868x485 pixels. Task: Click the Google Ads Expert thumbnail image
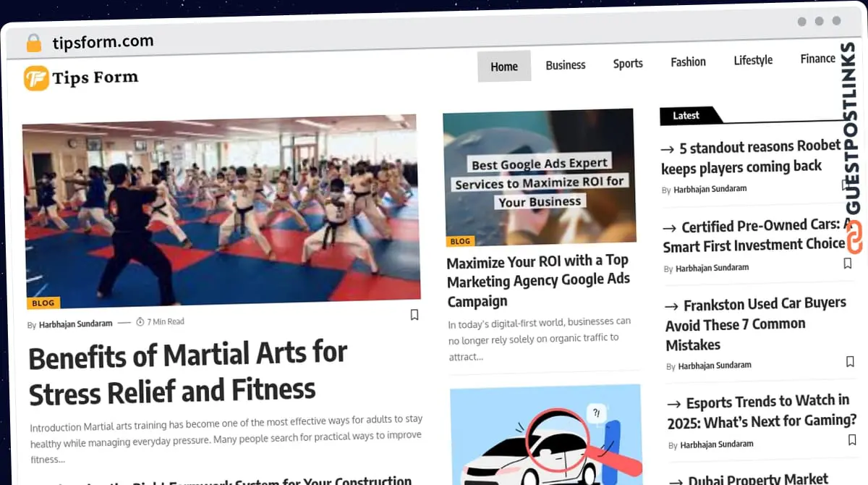point(539,176)
